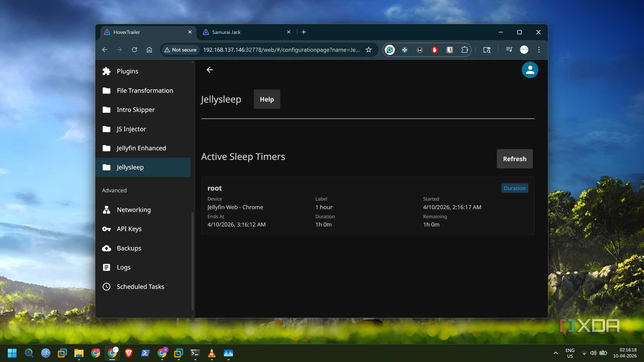Open File Transformation plugin settings
This screenshot has height=362, width=644.
(x=143, y=90)
